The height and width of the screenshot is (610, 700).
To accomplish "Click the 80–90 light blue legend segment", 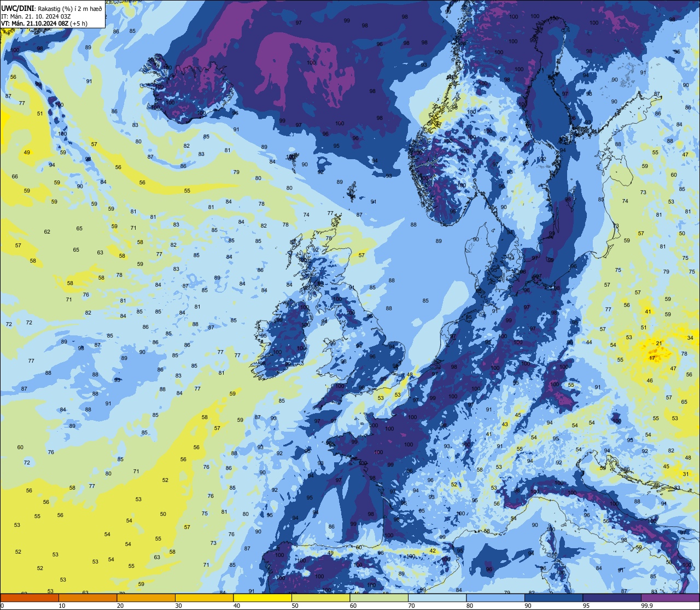I will coord(495,597).
